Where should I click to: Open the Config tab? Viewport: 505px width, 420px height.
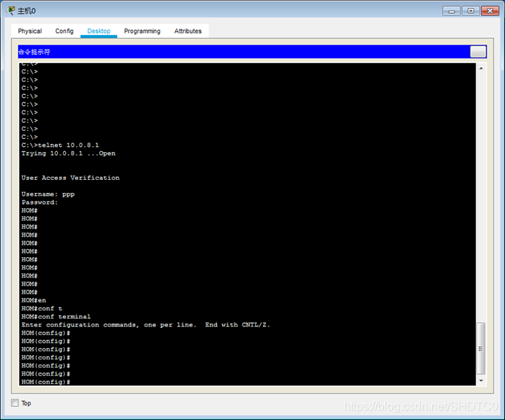64,31
